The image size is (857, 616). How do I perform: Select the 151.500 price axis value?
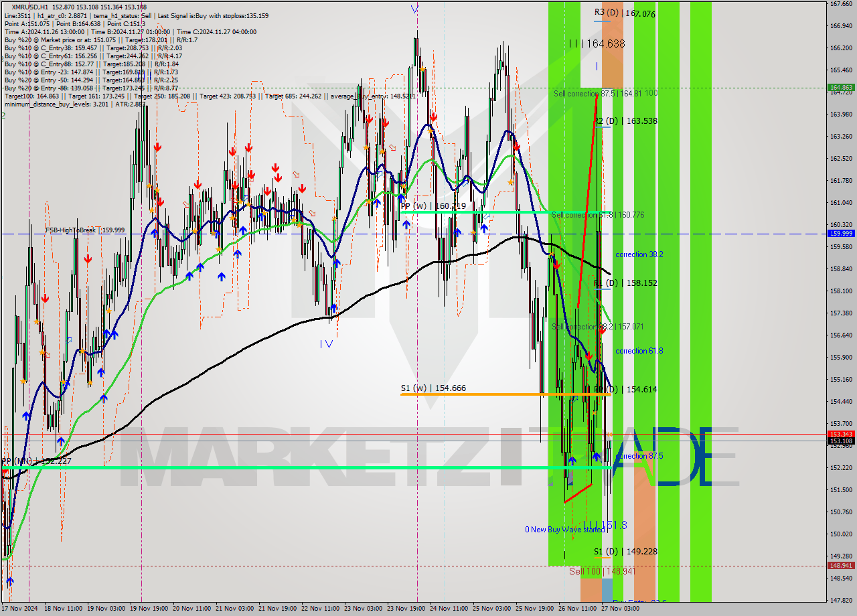coord(841,490)
